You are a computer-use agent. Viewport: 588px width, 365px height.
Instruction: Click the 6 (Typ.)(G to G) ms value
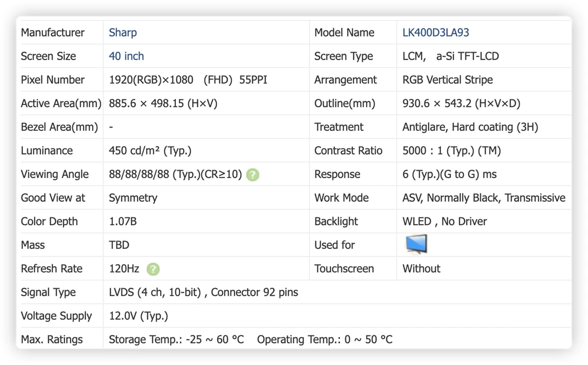[450, 174]
